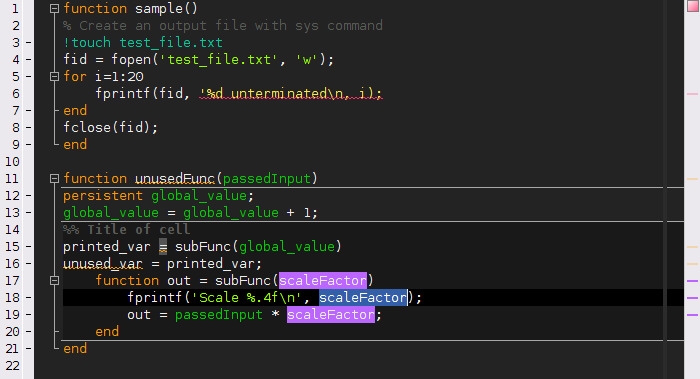Click the highlighted equals sign on line 15
Image resolution: width=700 pixels, height=379 pixels.
tap(163, 246)
